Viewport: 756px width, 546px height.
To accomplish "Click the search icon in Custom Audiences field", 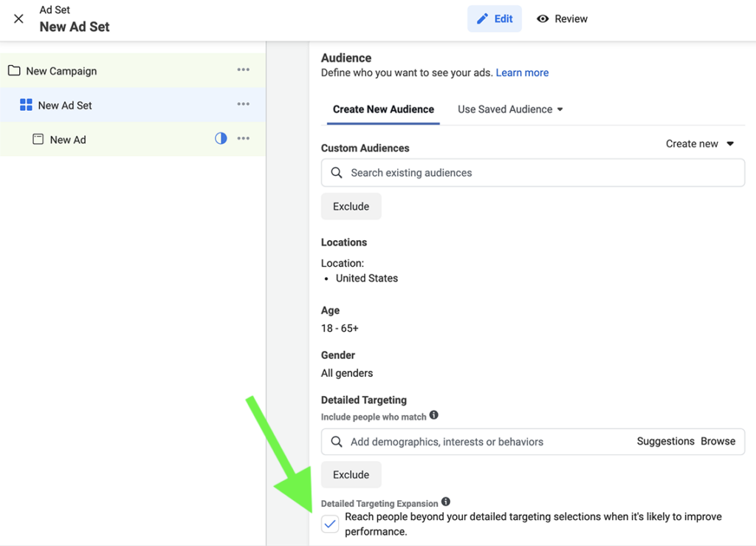I will tap(337, 172).
